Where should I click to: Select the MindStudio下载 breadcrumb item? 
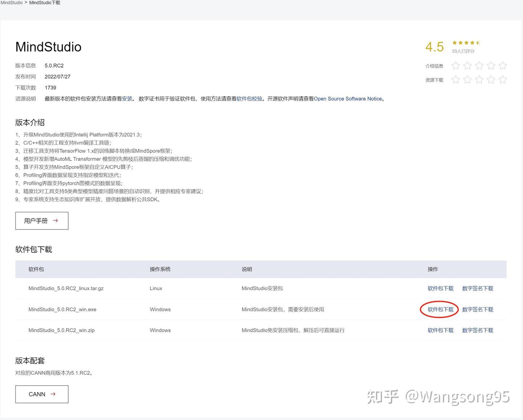coord(44,3)
